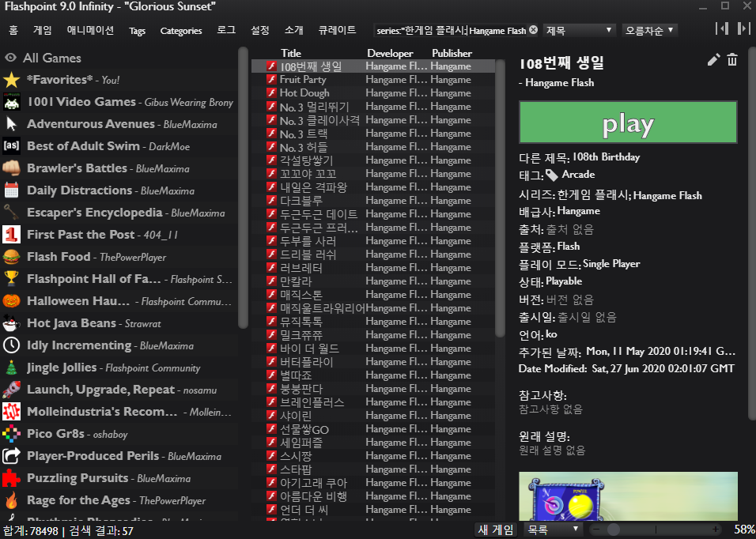Click the Idly Incrementing clock icon
Image resolution: width=756 pixels, height=539 pixels.
(12, 345)
